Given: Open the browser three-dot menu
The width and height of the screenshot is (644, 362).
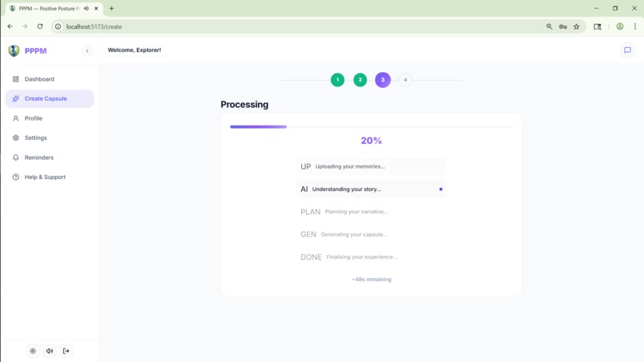Looking at the screenshot, I should [x=635, y=26].
